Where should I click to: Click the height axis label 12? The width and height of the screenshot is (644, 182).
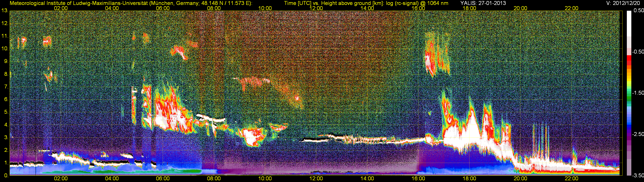point(5,23)
